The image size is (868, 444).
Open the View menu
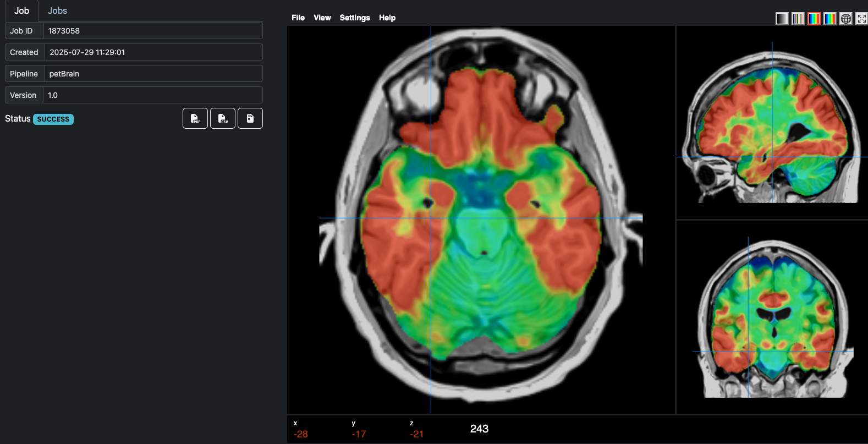(x=322, y=18)
